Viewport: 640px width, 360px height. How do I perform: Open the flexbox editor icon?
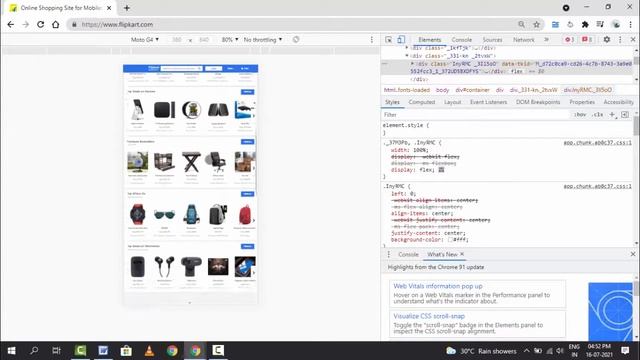click(441, 170)
